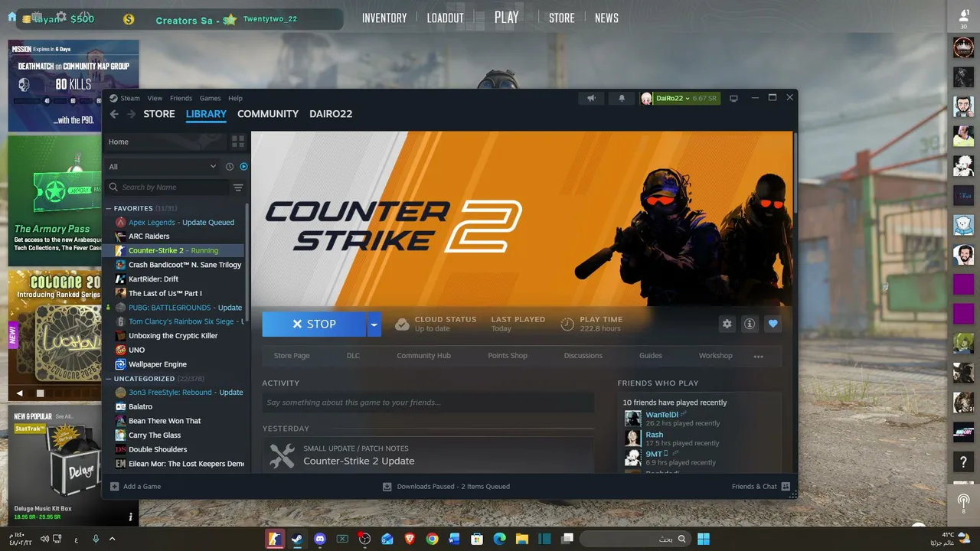Open Steam announcements megaphone
This screenshot has width=980, height=551.
591,98
